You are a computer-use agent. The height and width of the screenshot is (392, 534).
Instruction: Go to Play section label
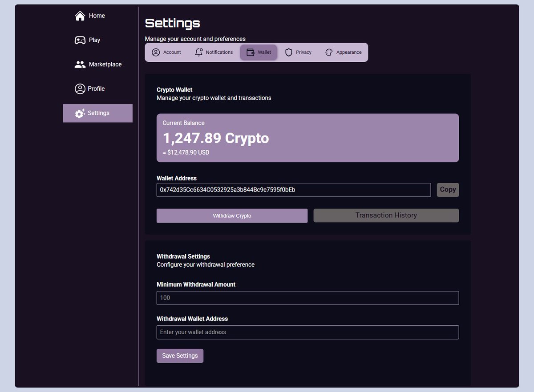click(94, 40)
